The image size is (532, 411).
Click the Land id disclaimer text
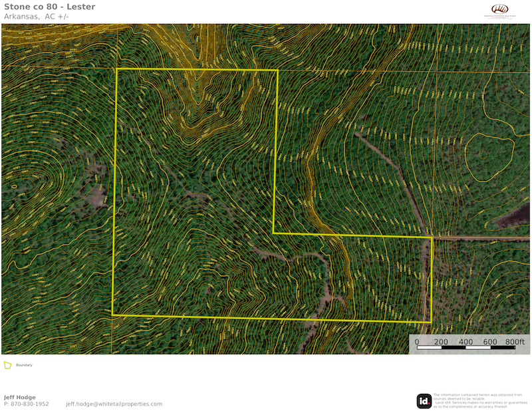(477, 400)
